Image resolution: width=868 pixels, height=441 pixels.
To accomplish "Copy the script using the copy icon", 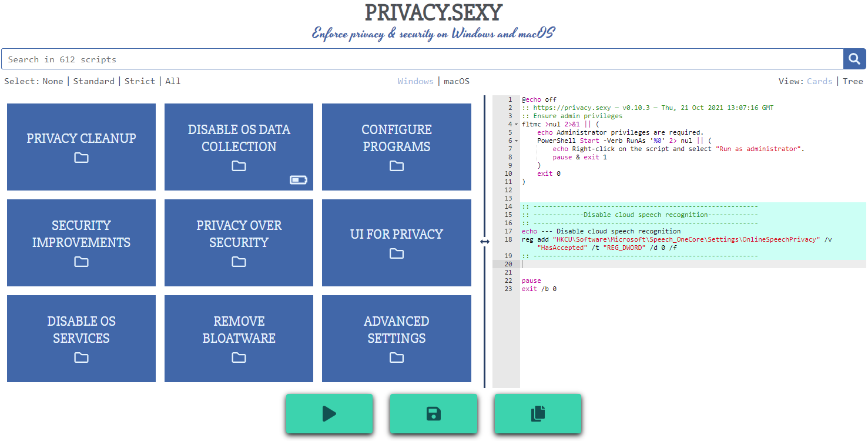I will click(537, 414).
